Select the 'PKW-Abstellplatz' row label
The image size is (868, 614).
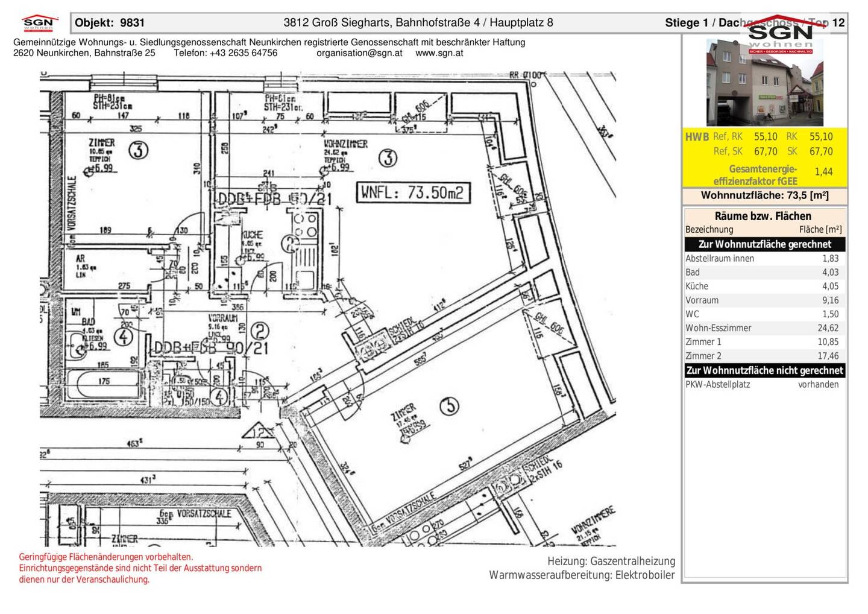point(718,384)
